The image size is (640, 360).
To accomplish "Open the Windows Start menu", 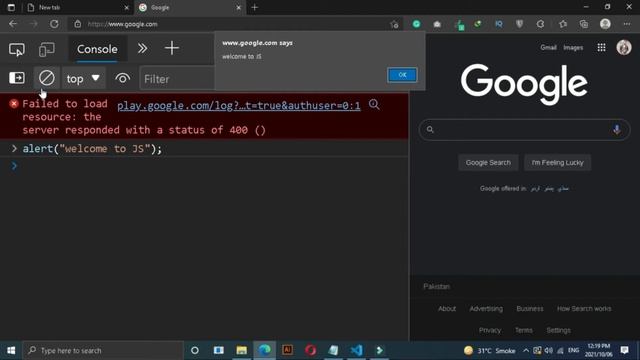I will tap(11, 350).
